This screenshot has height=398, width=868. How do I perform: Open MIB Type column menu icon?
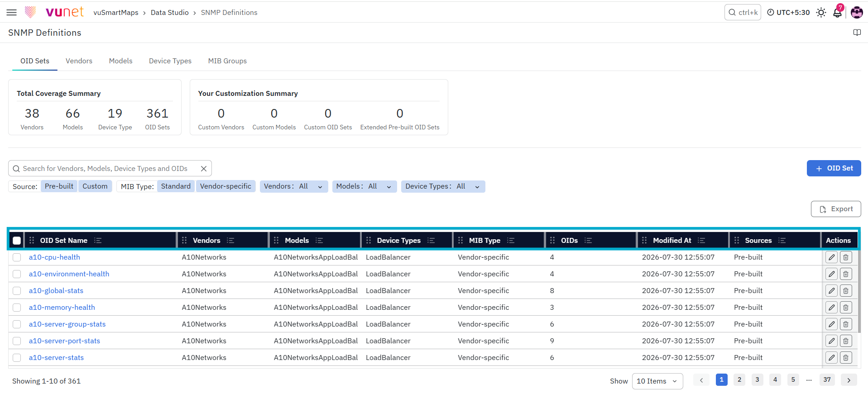click(x=511, y=241)
